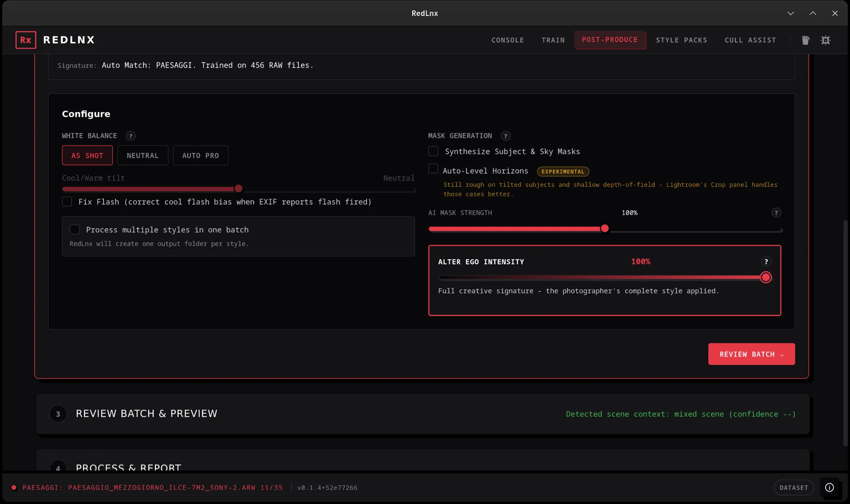Click the Alter Ego Intensity slider handle

[766, 277]
